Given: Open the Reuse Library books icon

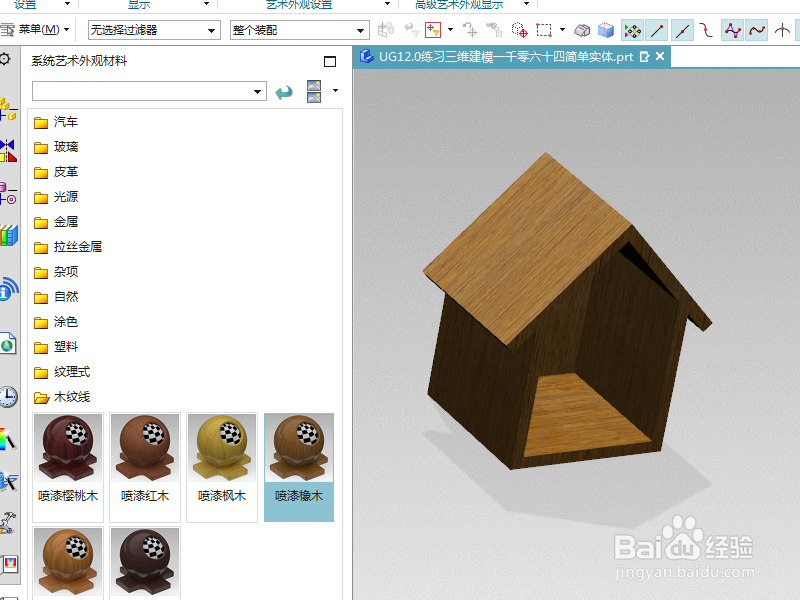Looking at the screenshot, I should [8, 236].
